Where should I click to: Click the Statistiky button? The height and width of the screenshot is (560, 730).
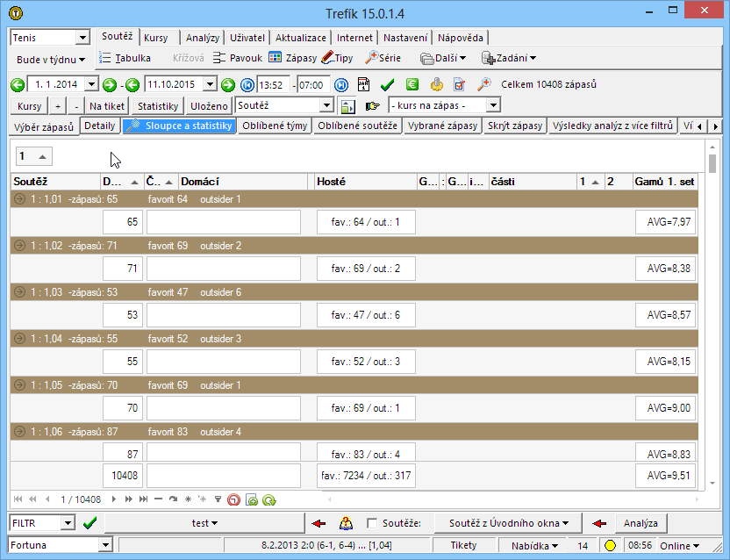[159, 105]
